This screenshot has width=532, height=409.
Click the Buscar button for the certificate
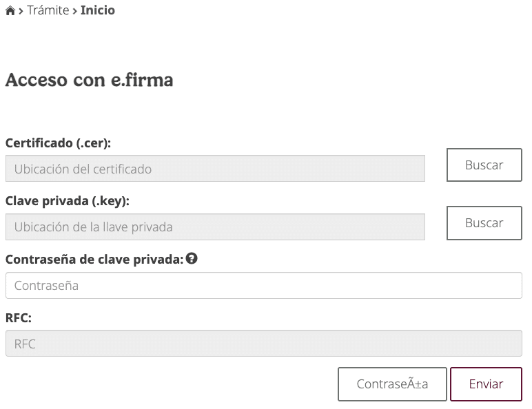[x=484, y=165]
